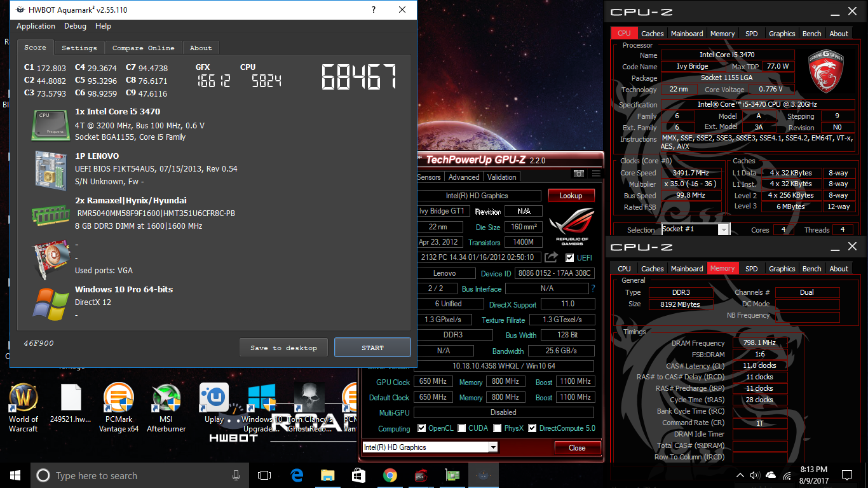This screenshot has width=868, height=488.
Task: Switch to GPU-Z via the green card taskbar icon
Action: 452,475
